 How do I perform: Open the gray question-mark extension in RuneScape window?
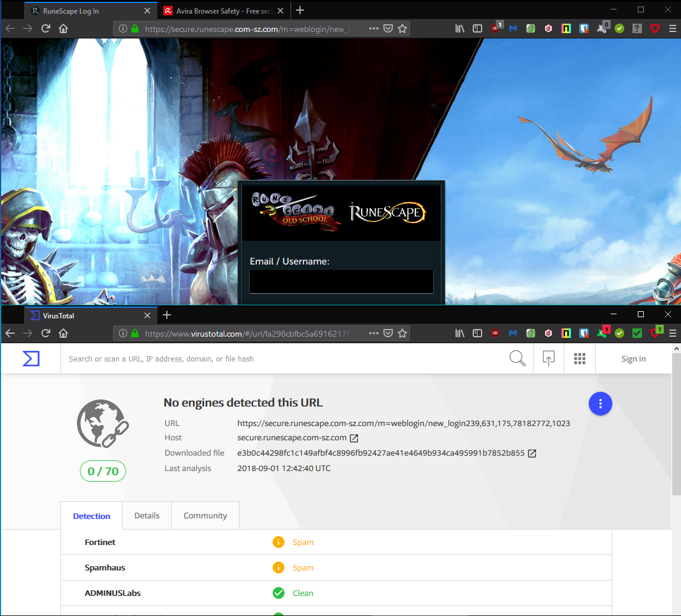(x=637, y=28)
